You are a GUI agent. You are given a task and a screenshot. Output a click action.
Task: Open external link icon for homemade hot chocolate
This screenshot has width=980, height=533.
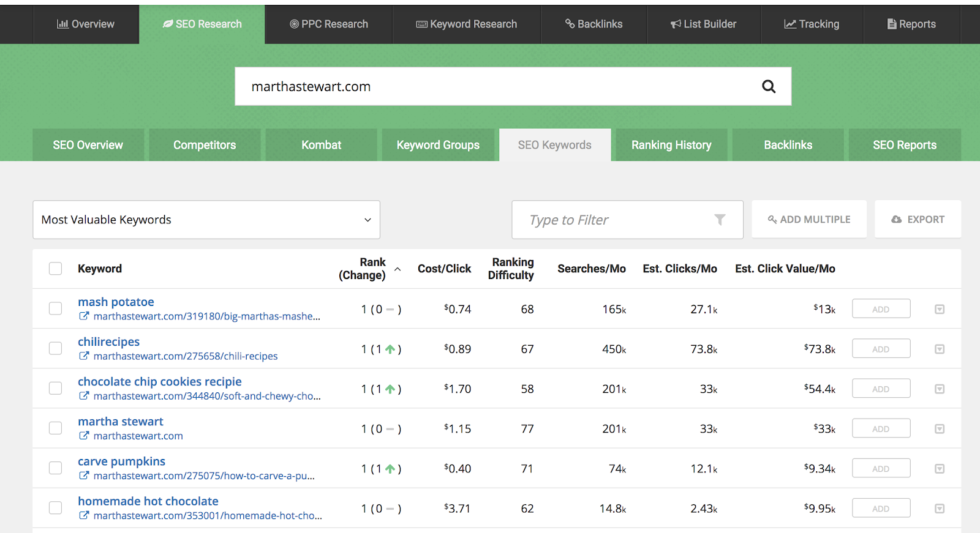coord(84,515)
